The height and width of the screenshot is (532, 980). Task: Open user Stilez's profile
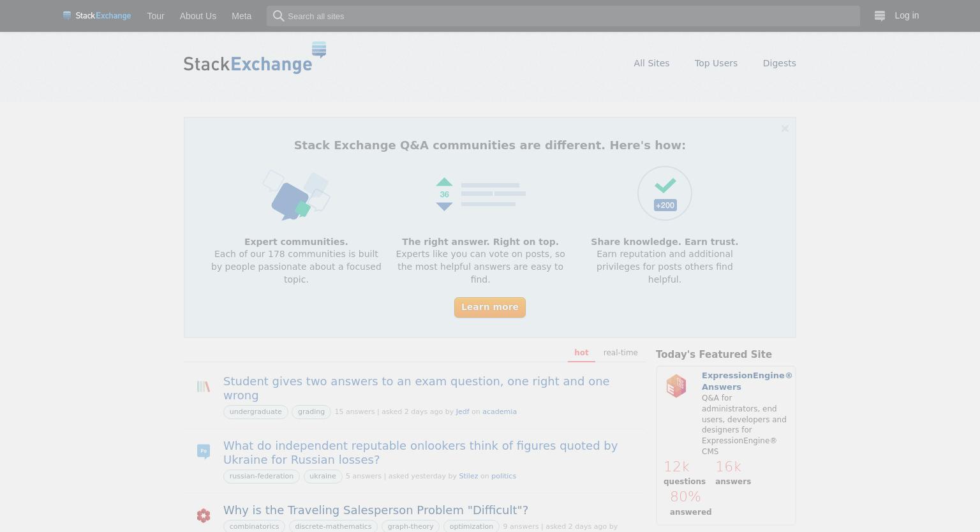pyautogui.click(x=468, y=477)
